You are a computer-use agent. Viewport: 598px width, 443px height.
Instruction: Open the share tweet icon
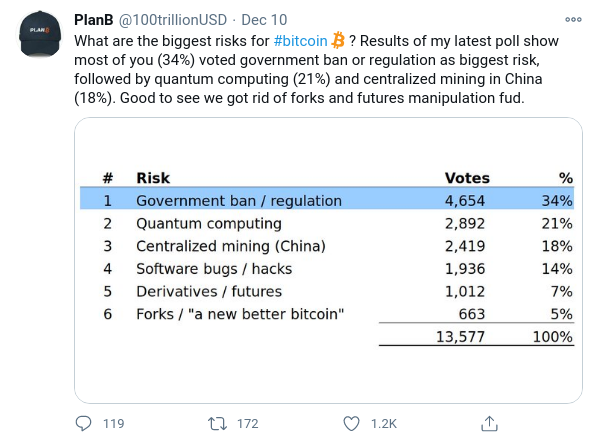tap(489, 423)
